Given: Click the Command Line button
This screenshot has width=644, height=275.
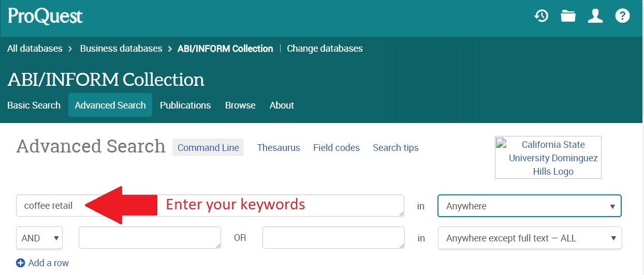Looking at the screenshot, I should tap(208, 147).
